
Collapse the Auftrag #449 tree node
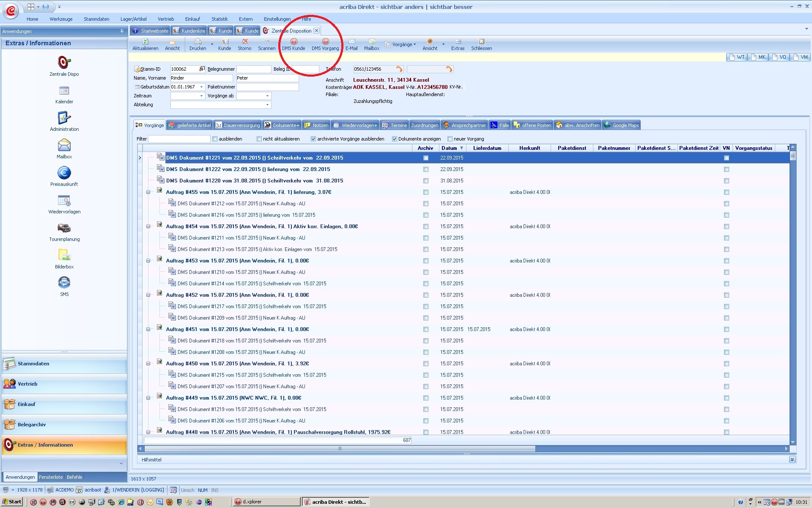tap(148, 398)
